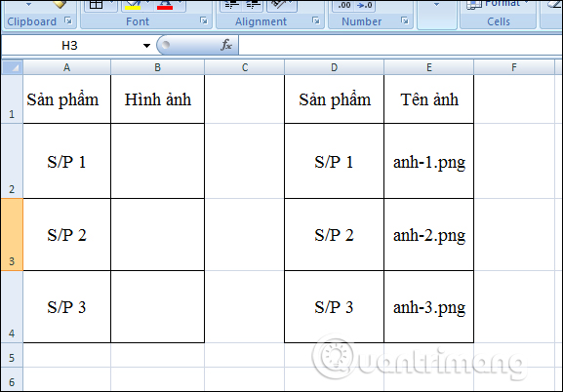Click the Borders grid icon
Image resolution: width=563 pixels, height=392 pixels.
[96, 4]
